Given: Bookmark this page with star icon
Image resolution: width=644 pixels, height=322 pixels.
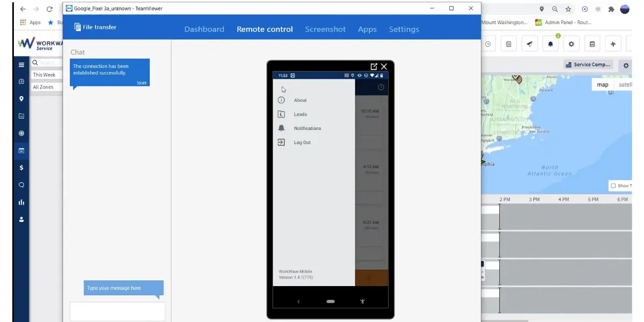Looking at the screenshot, I should click(568, 9).
